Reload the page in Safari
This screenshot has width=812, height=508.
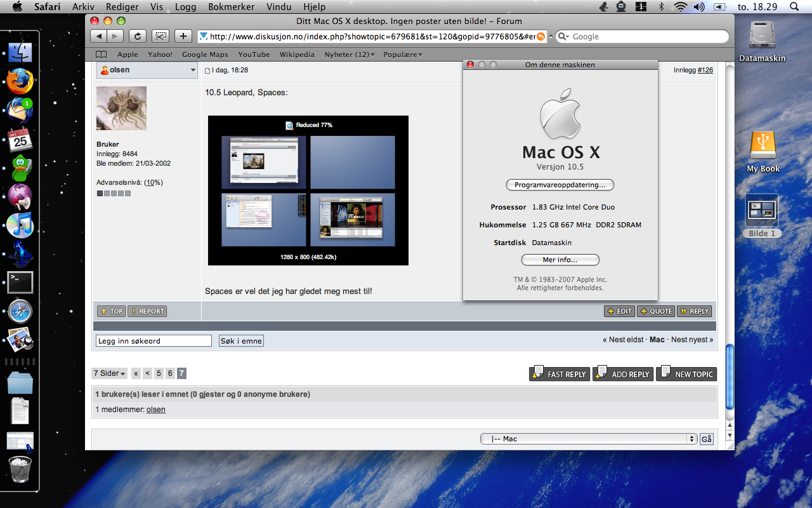click(138, 36)
